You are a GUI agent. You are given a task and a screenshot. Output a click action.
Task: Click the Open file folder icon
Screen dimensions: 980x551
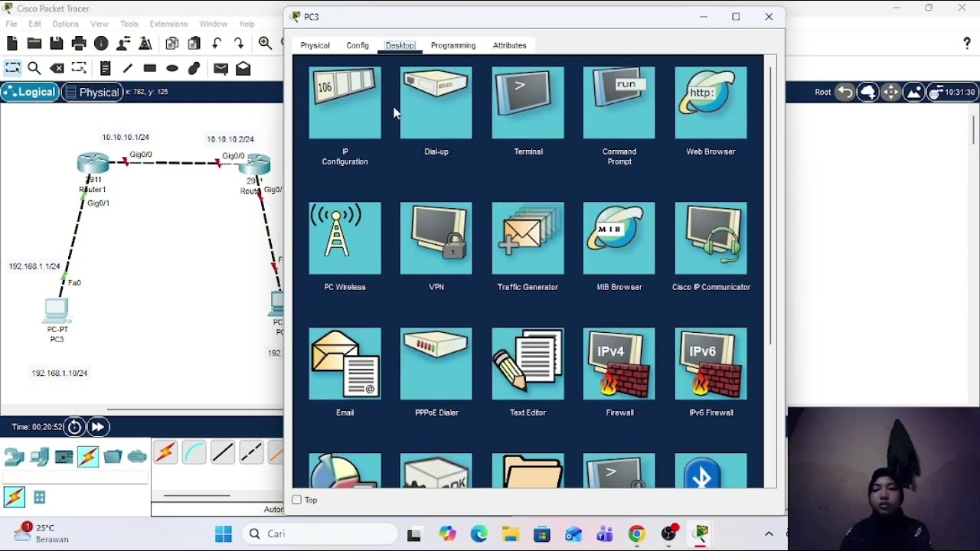(34, 44)
